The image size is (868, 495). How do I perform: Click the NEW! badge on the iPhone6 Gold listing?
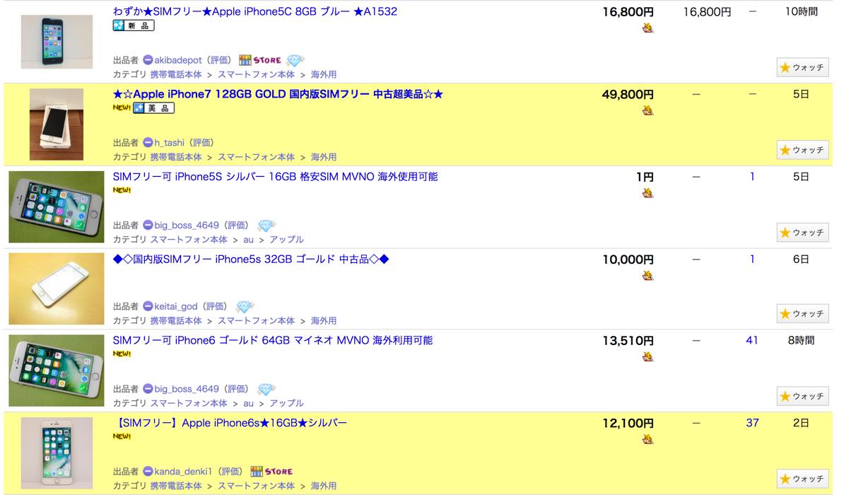[122, 354]
